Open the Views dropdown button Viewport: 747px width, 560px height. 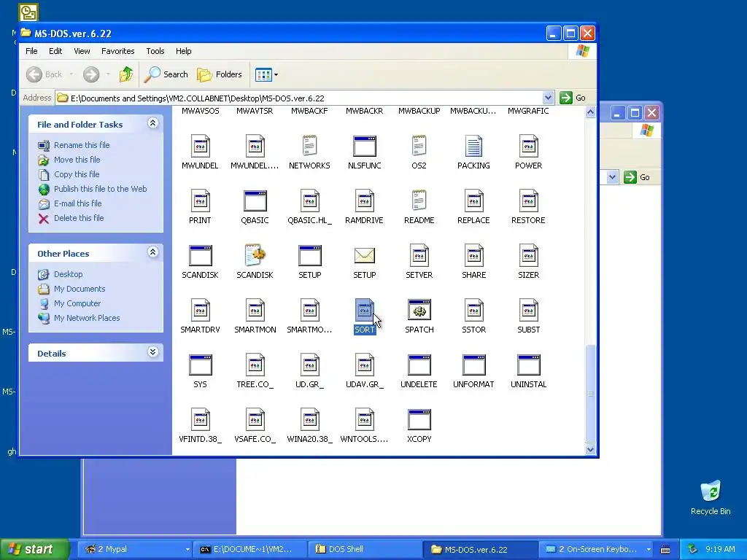pos(266,74)
